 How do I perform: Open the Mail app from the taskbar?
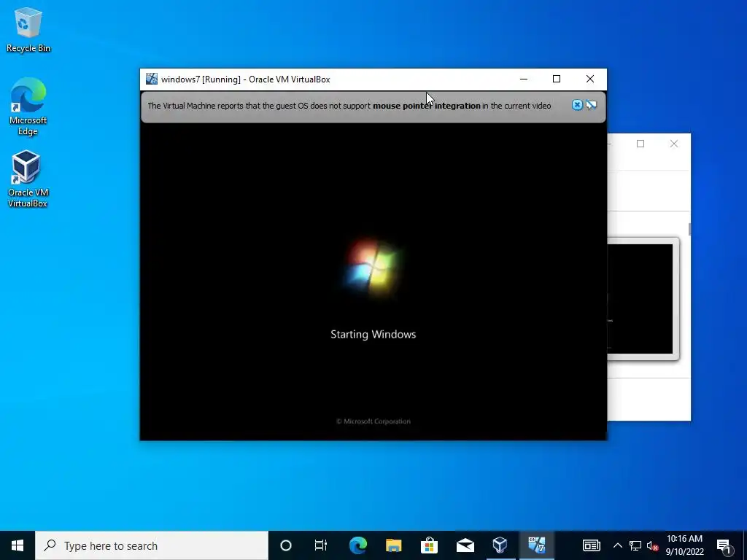(465, 545)
